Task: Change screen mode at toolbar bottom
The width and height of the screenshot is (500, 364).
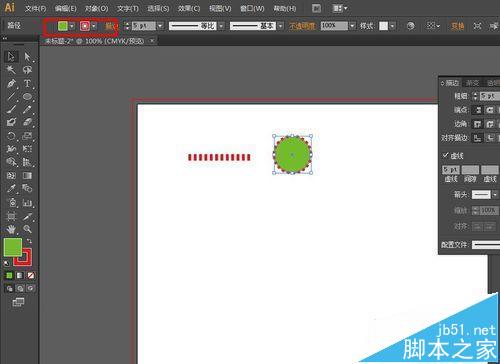Action: (18, 302)
